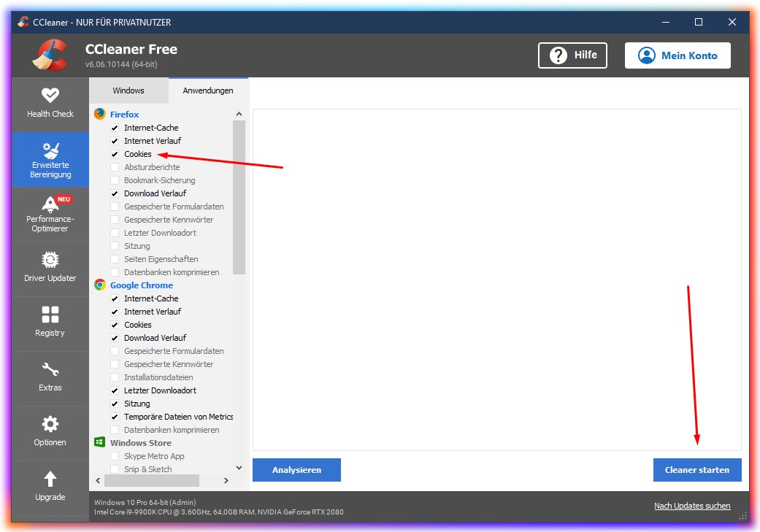Uncheck Chrome Letzter Downloadort
Image resolution: width=760 pixels, height=532 pixels.
[115, 390]
